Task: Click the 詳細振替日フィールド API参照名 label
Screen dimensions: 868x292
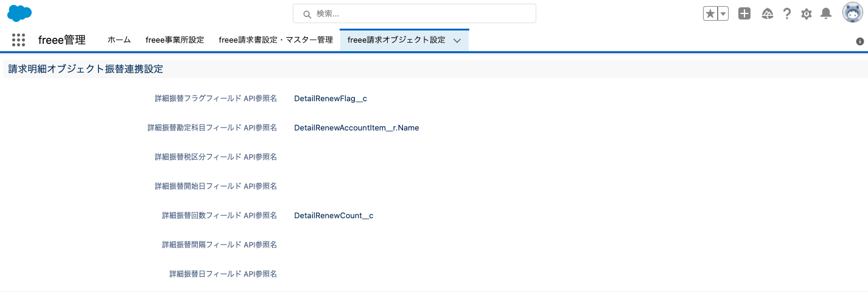Action: 223,274
